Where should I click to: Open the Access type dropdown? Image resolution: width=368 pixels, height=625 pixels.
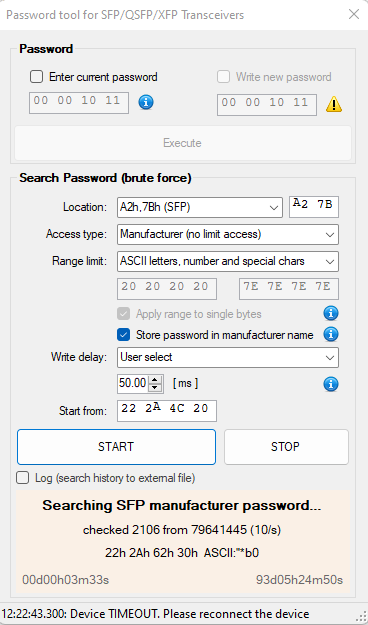(x=228, y=234)
